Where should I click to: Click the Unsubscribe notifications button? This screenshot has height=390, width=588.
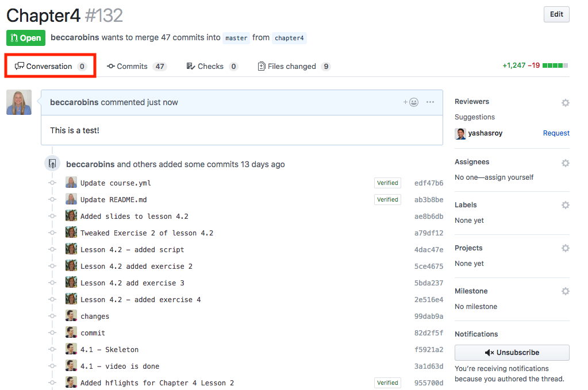pos(512,353)
